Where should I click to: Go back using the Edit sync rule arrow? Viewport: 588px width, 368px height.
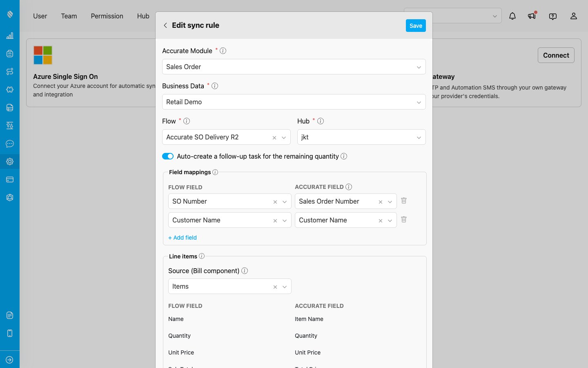coord(165,25)
